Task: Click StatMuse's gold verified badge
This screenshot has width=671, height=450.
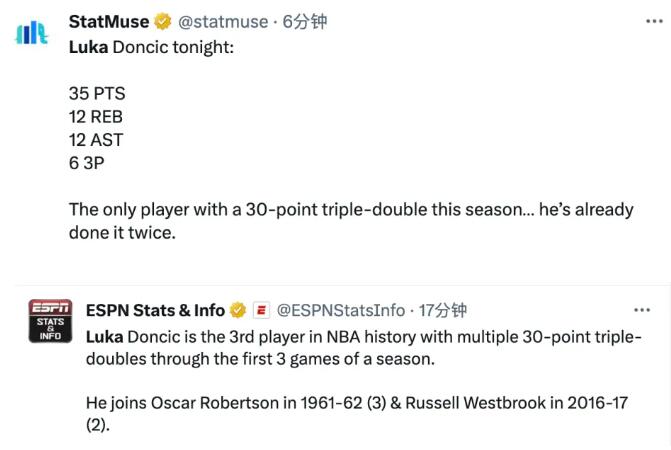Action: (x=163, y=21)
